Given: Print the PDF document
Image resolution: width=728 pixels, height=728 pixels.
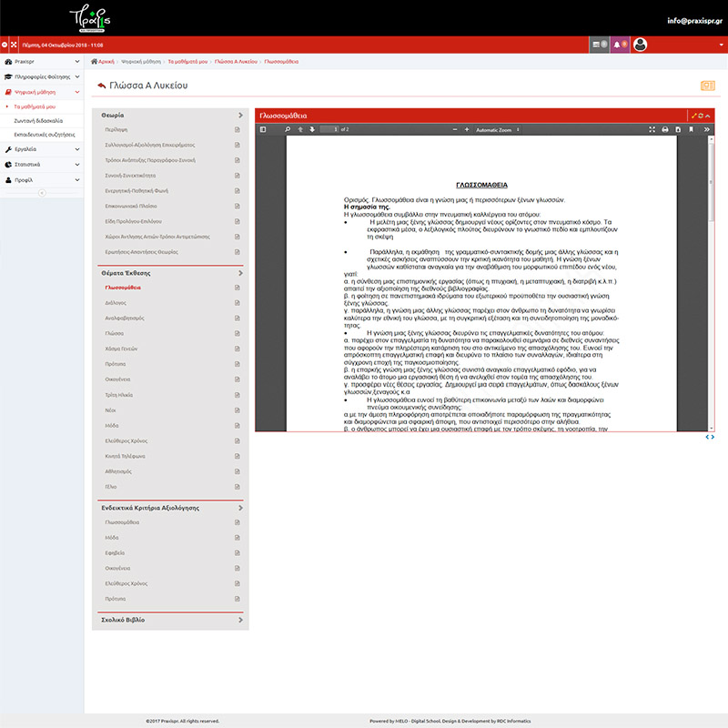Looking at the screenshot, I should click(x=665, y=130).
